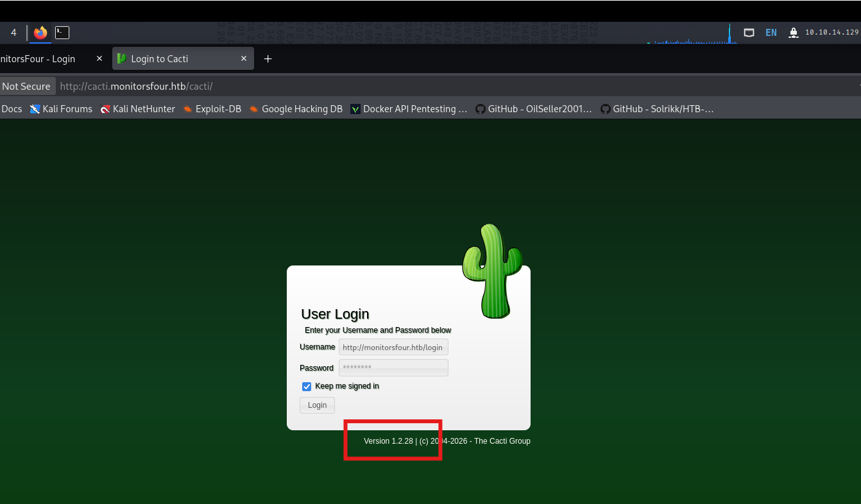Click the 10.10.14.129 IP address text
Screen dimensions: 861x504
pos(831,33)
